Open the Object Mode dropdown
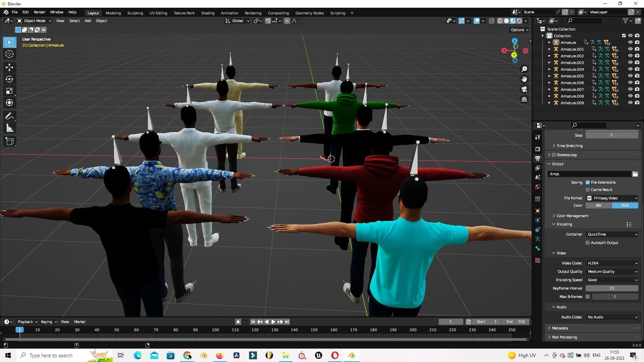This screenshot has height=362, width=644. (x=34, y=21)
